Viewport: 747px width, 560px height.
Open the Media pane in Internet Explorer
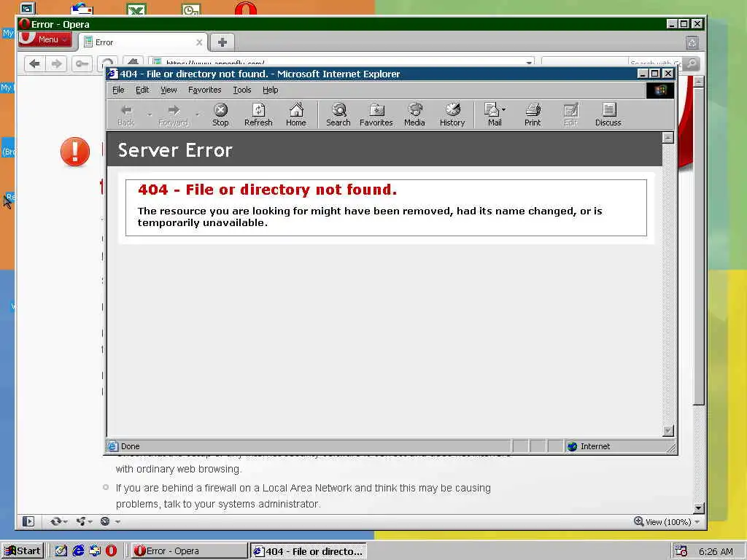click(x=414, y=114)
